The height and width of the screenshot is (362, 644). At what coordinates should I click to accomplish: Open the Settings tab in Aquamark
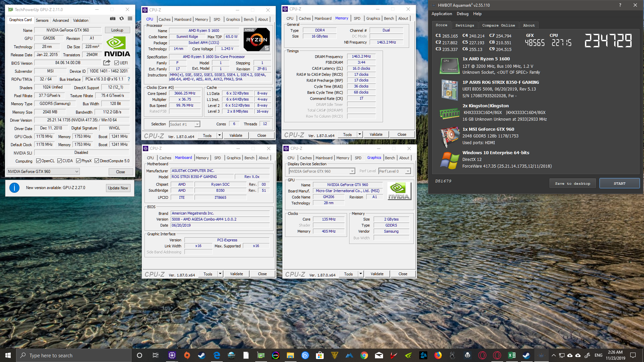pos(465,25)
